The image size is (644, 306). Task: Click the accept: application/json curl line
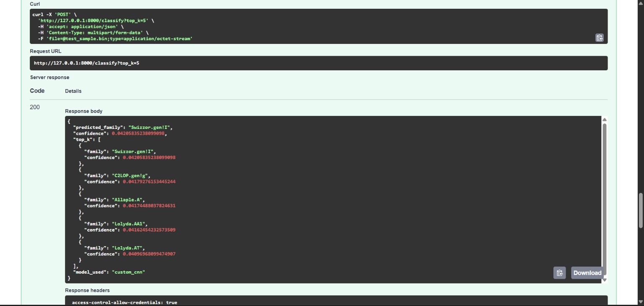pos(80,26)
